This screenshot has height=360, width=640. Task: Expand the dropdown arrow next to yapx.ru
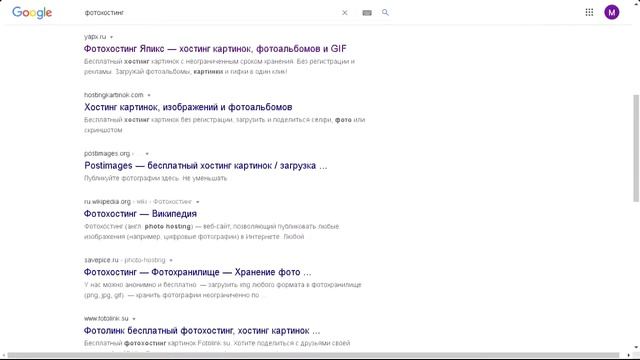coord(111,37)
